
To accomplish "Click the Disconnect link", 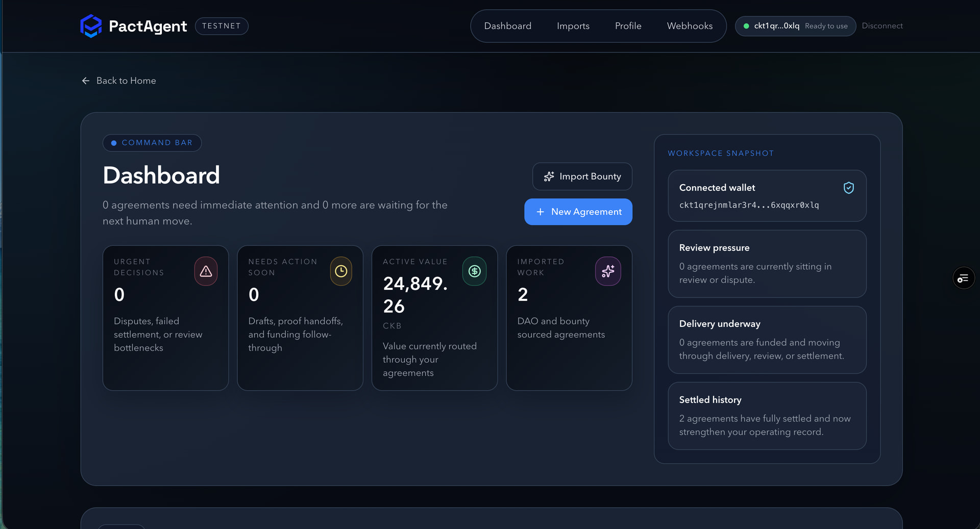I will 882,26.
